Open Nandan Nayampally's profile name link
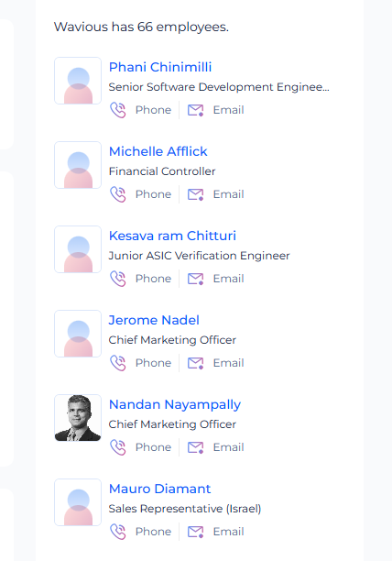392x561 pixels. tap(175, 404)
